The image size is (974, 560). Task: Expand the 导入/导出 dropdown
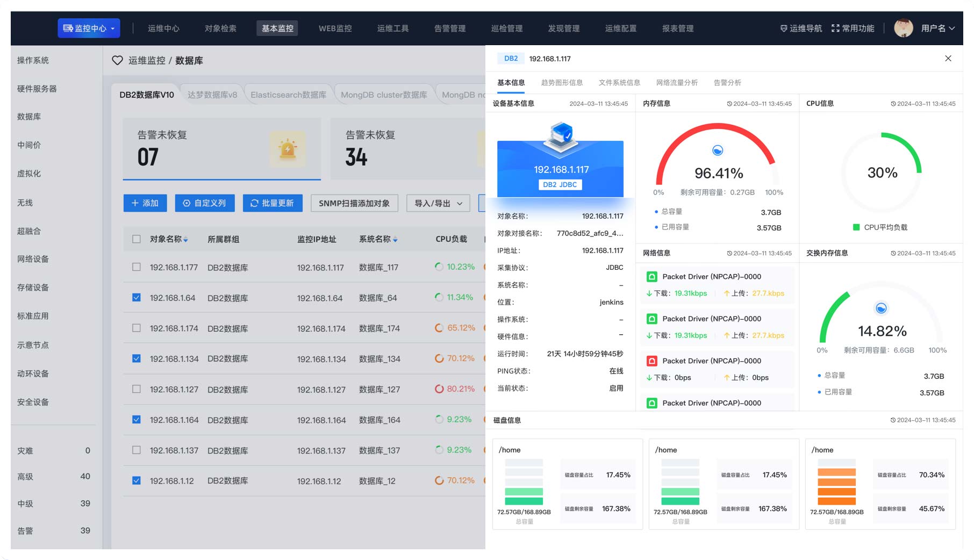(438, 203)
